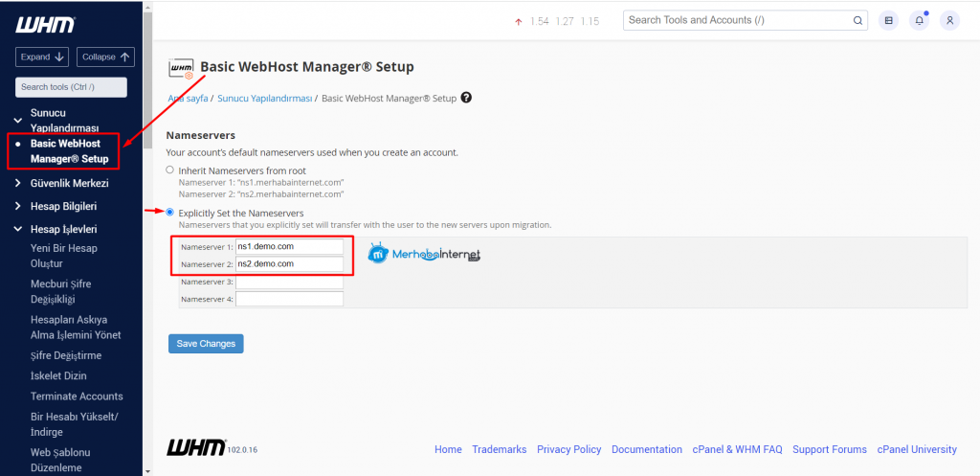Click the sidebar vertical scrollbar
Image resolution: width=980 pixels, height=476 pixels.
147,80
